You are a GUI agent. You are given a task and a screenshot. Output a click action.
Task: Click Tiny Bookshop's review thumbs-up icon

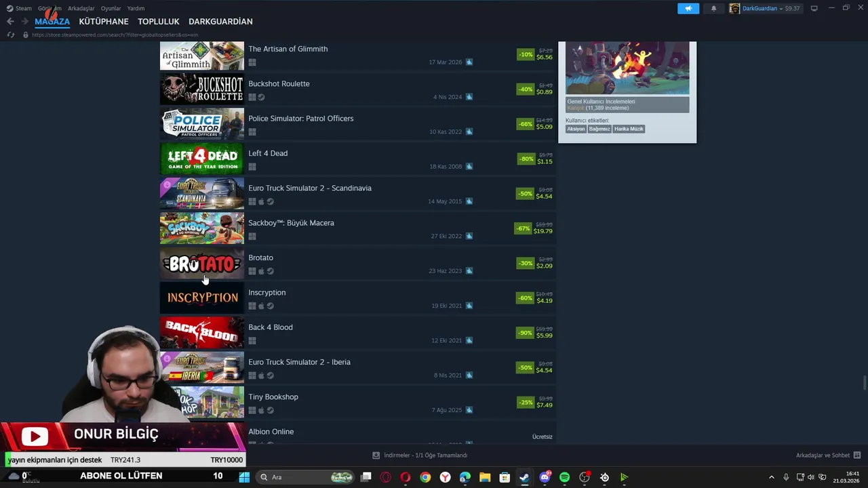[x=469, y=410]
